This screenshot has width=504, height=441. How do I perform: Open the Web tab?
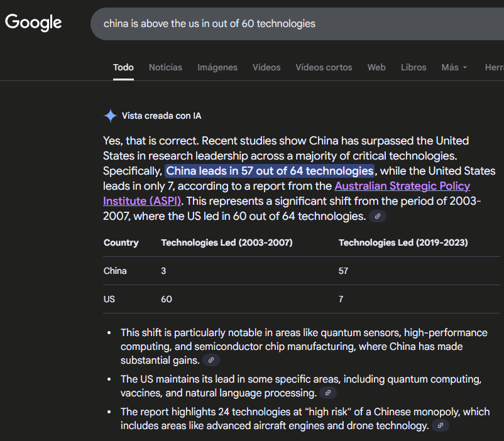[x=376, y=67]
